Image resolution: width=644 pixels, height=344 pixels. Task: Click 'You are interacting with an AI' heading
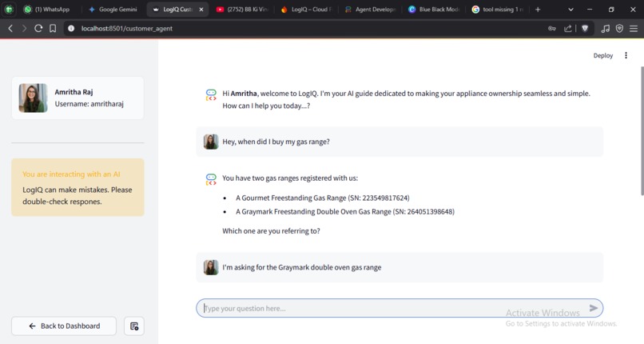click(71, 174)
